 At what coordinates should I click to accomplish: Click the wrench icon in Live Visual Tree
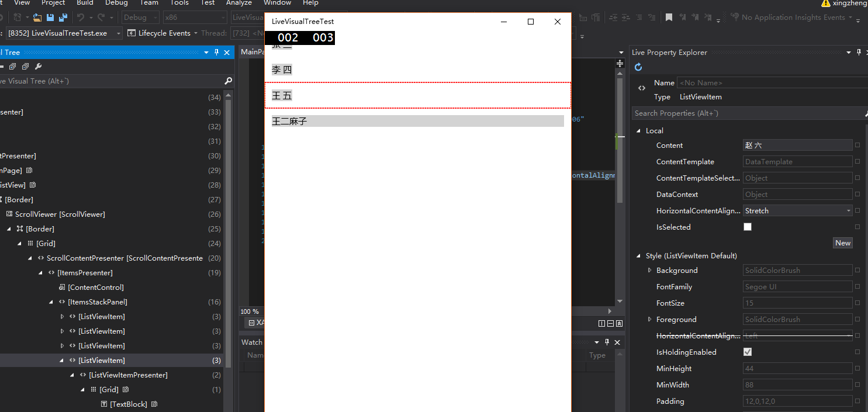[39, 67]
